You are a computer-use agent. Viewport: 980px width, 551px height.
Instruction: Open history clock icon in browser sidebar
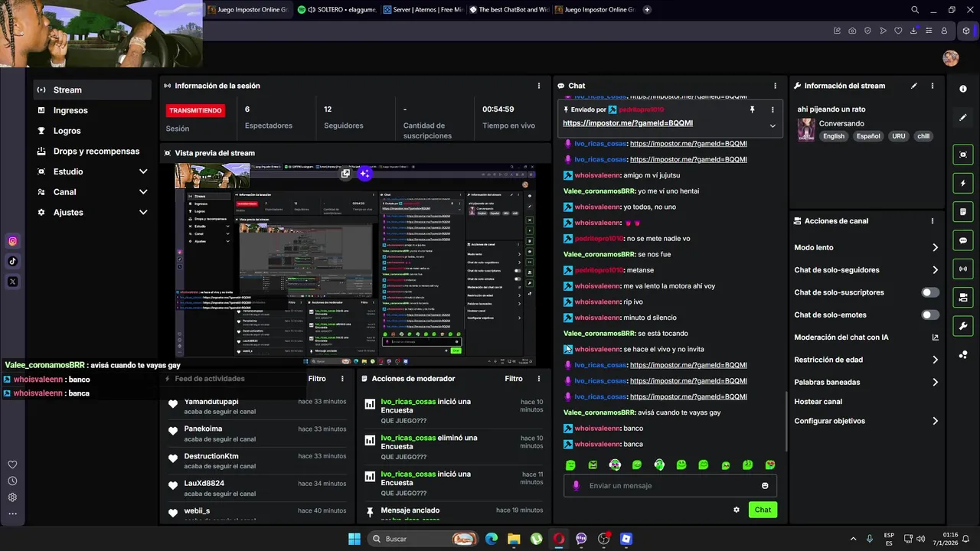pyautogui.click(x=12, y=481)
